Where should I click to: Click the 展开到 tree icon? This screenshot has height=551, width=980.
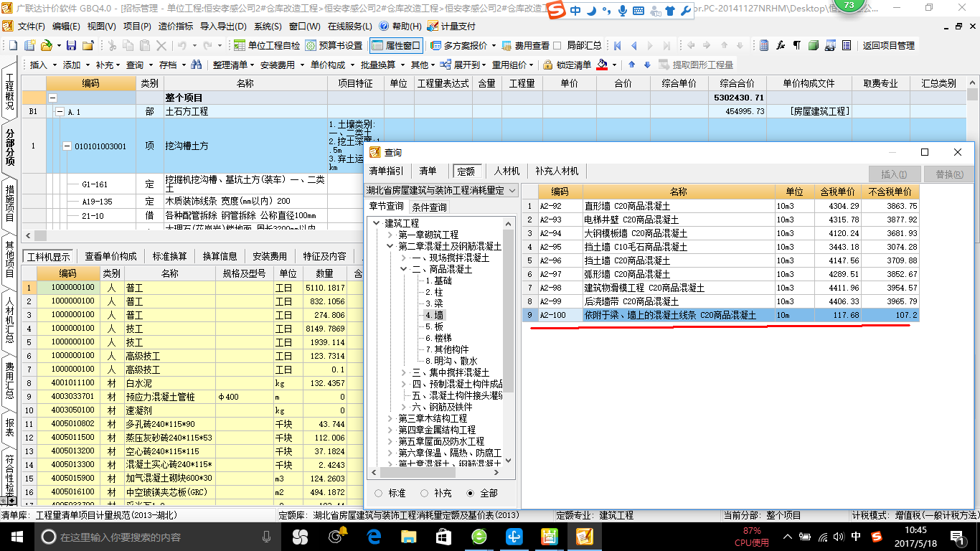(446, 65)
